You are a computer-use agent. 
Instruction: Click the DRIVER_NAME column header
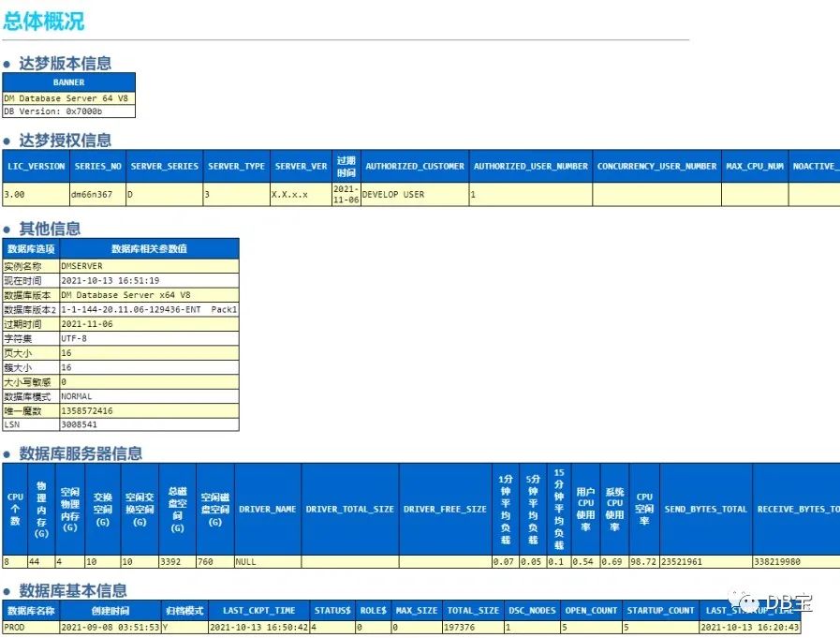click(267, 509)
